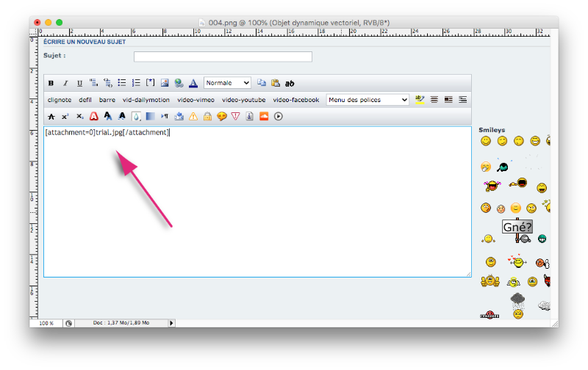The image size is (588, 370).
Task: Insert an image using picture icon
Action: tap(165, 83)
